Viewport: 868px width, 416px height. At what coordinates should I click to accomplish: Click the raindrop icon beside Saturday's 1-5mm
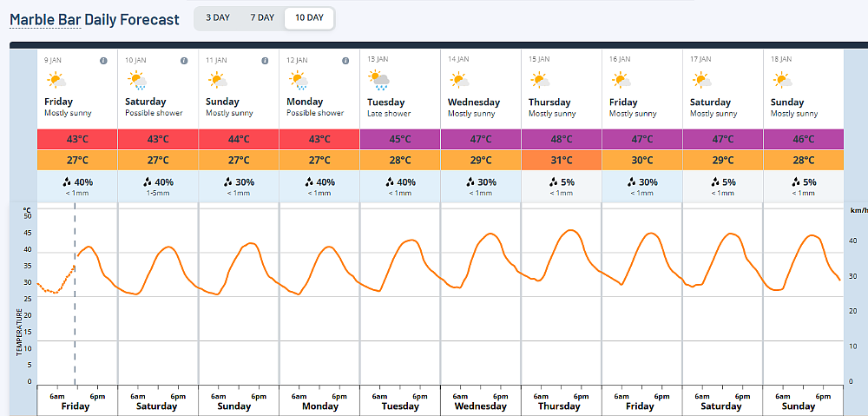pos(148,182)
